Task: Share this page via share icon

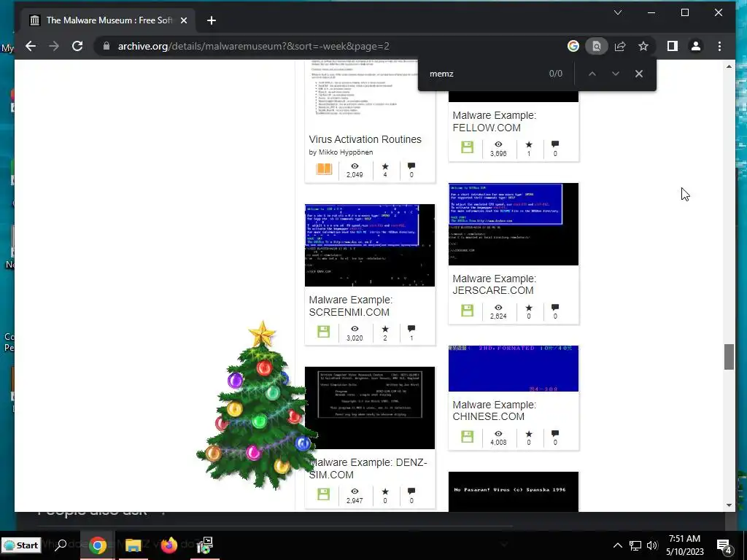Action: (x=620, y=46)
